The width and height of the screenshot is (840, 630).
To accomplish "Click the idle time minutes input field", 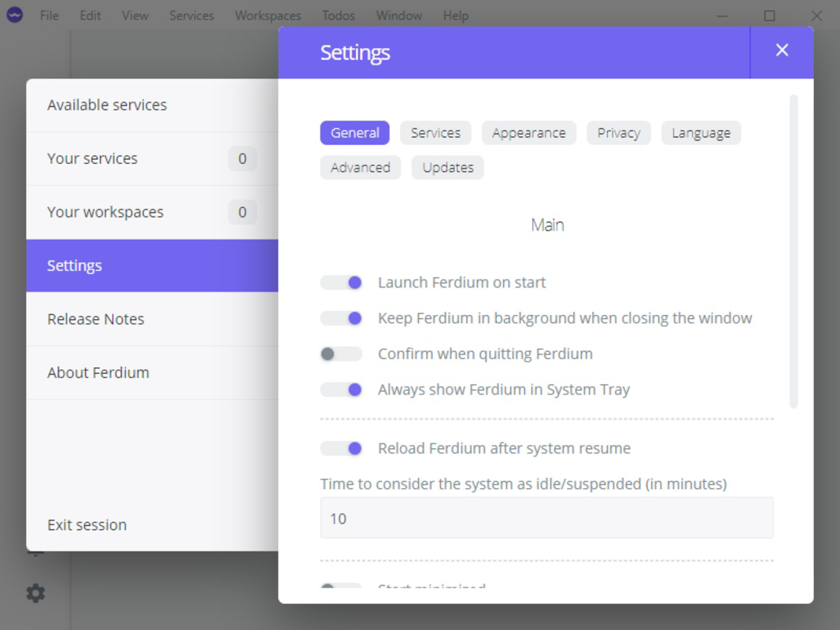I will (x=546, y=518).
